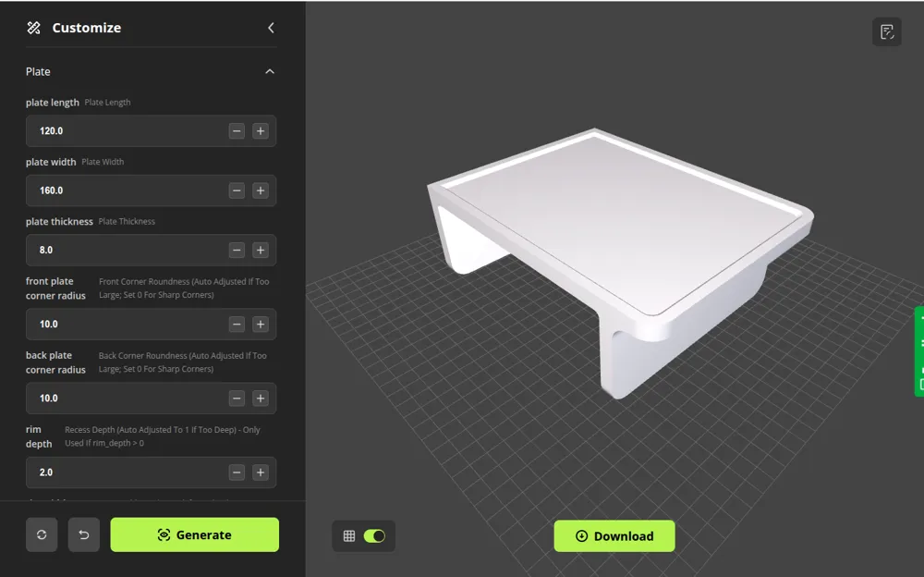Decrease plate length value
The image size is (924, 577).
point(237,131)
